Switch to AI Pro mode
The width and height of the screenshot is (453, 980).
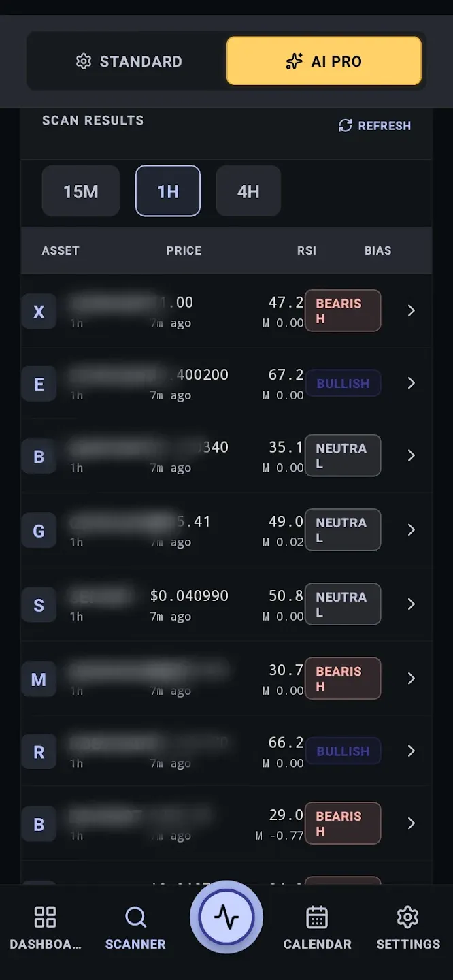coord(324,61)
